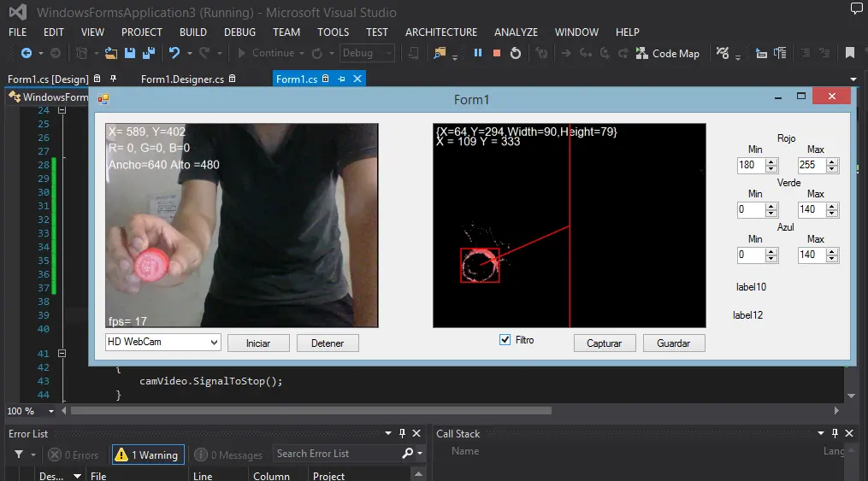
Task: Decrease the Azul Min value with the down arrow
Action: (771, 258)
